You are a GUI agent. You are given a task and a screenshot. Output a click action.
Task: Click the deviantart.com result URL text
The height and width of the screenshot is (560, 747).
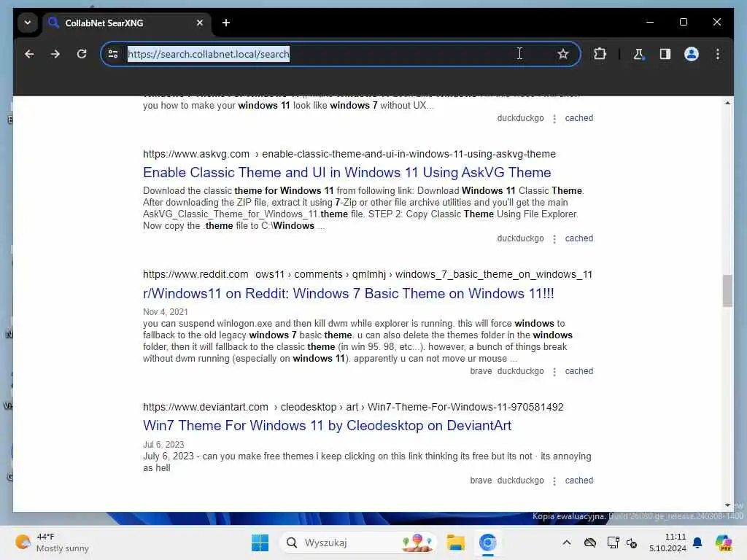pyautogui.click(x=353, y=407)
